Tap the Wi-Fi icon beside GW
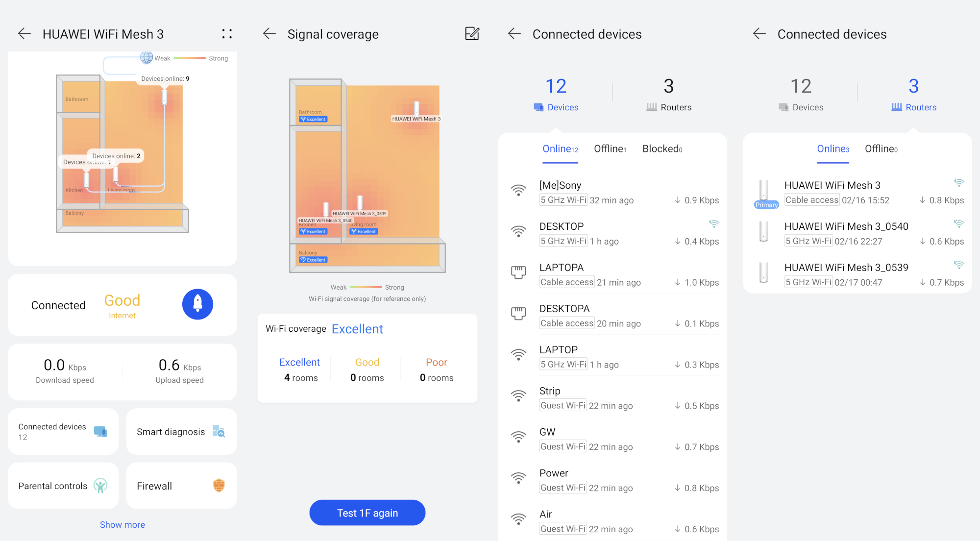The image size is (980, 541). 518,437
